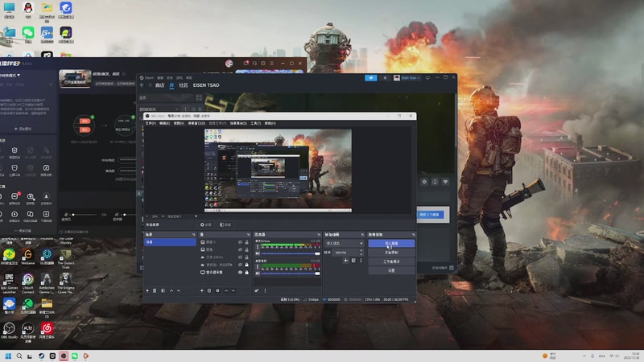The width and height of the screenshot is (644, 362).
Task: Open OBS 工具(T) menu
Action: [x=255, y=123]
